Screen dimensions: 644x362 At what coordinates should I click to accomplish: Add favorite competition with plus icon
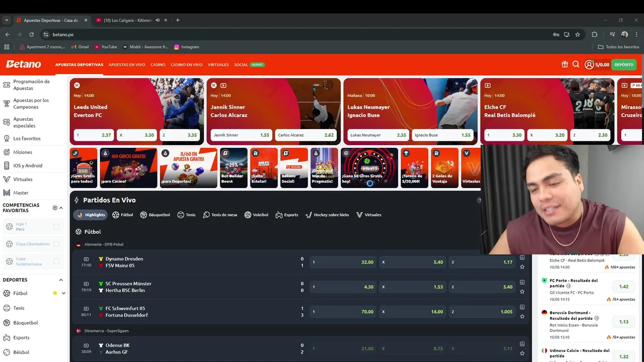click(x=55, y=208)
